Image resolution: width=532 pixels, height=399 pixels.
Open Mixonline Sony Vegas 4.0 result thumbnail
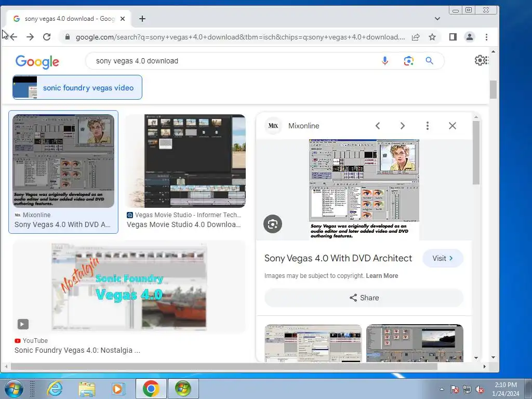click(63, 161)
